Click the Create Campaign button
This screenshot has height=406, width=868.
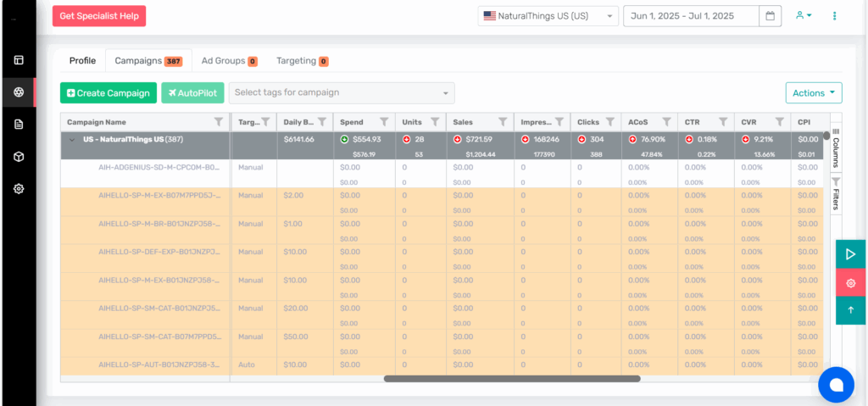pyautogui.click(x=108, y=93)
